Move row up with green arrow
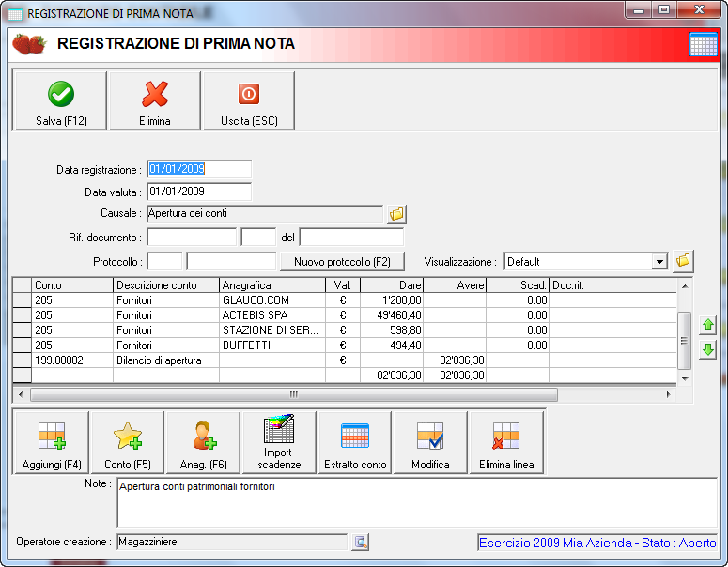The width and height of the screenshot is (728, 567). coord(708,325)
